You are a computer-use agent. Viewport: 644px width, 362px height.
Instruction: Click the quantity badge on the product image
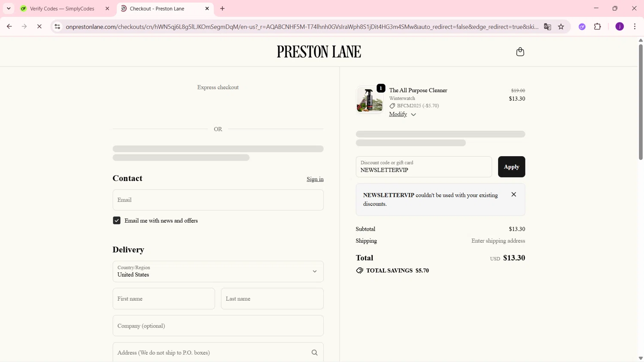(381, 88)
